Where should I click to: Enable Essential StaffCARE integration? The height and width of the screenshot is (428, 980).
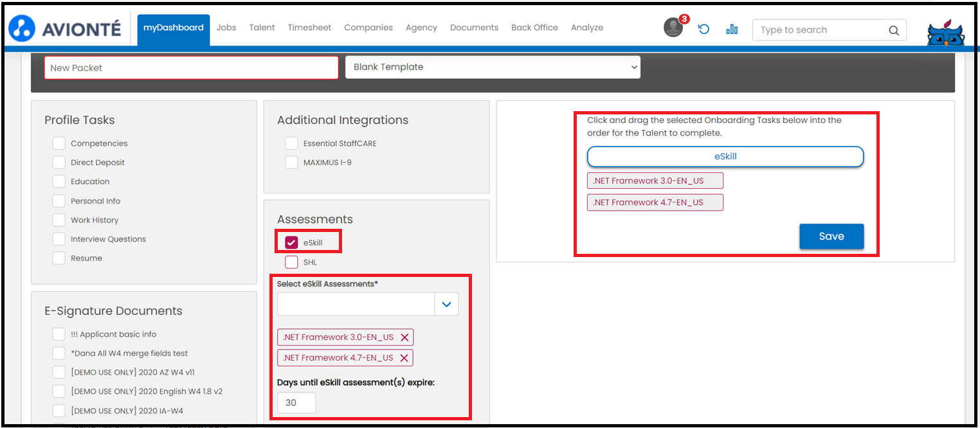[291, 143]
